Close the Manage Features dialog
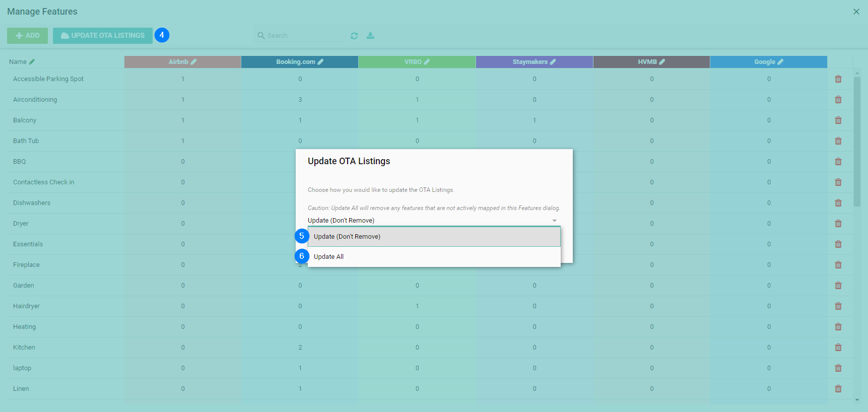 click(x=856, y=12)
